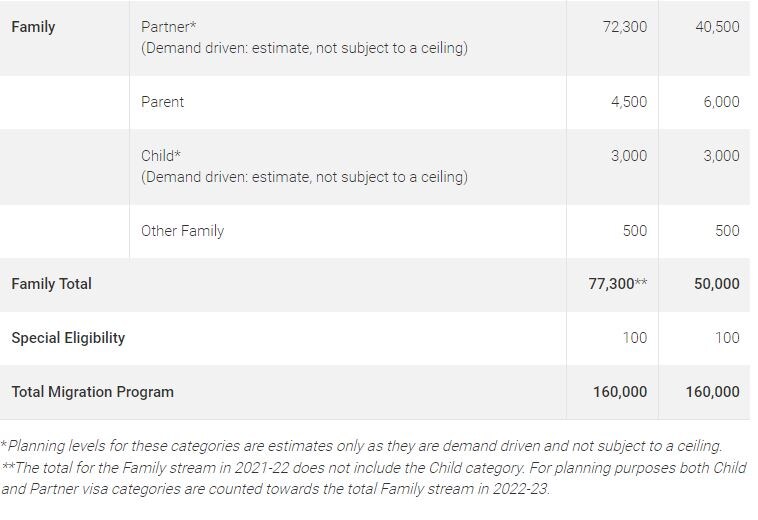758x520 pixels.
Task: Click the demand driven note under Partner
Action: (x=304, y=48)
